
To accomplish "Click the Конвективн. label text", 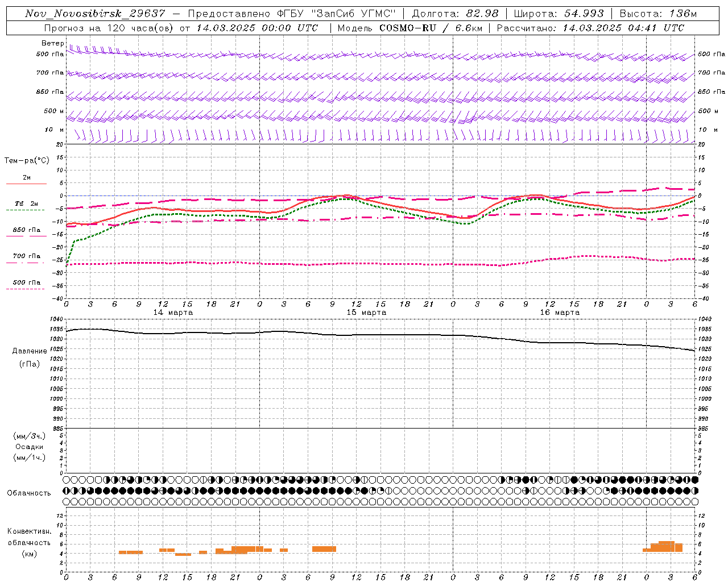I will 30,531.
